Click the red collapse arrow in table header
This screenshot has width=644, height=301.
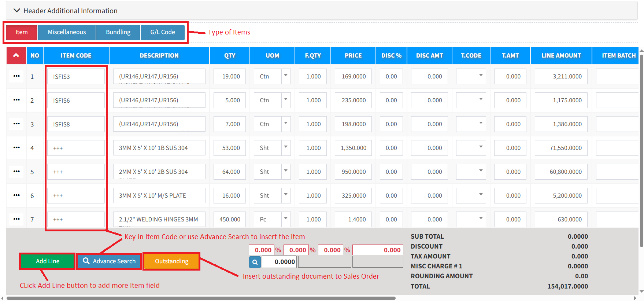(16, 56)
